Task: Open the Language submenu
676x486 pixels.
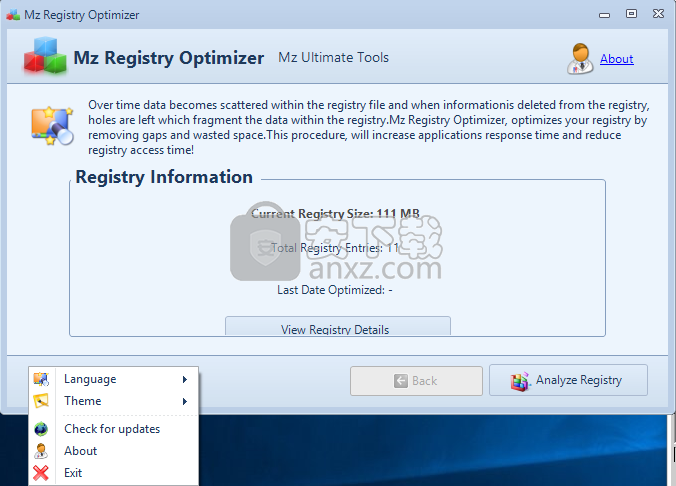Action: click(114, 379)
